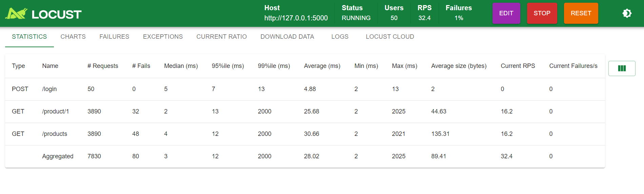Sort table by # Requests column header
The image size is (644, 194).
(x=103, y=66)
